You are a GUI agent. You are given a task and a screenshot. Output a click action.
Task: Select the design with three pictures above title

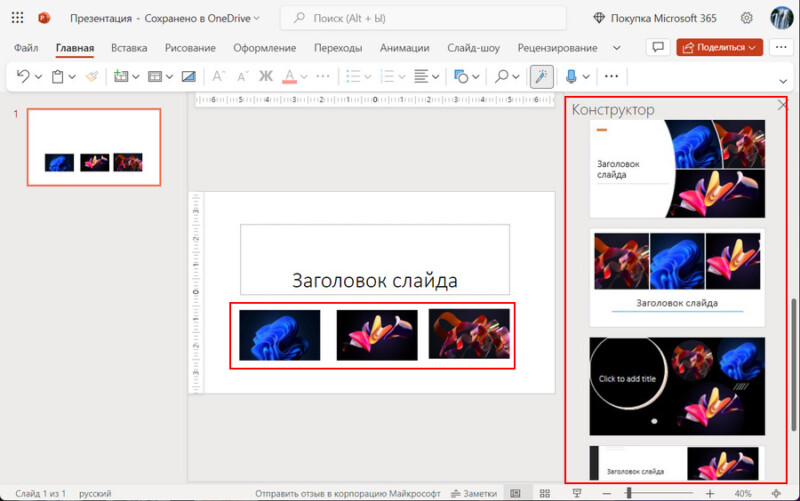(x=677, y=278)
